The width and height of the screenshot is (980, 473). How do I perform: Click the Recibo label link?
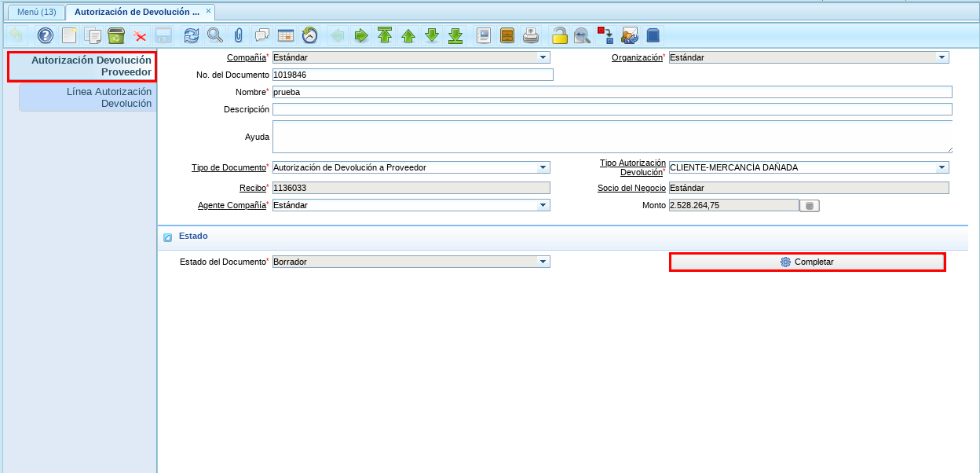253,188
